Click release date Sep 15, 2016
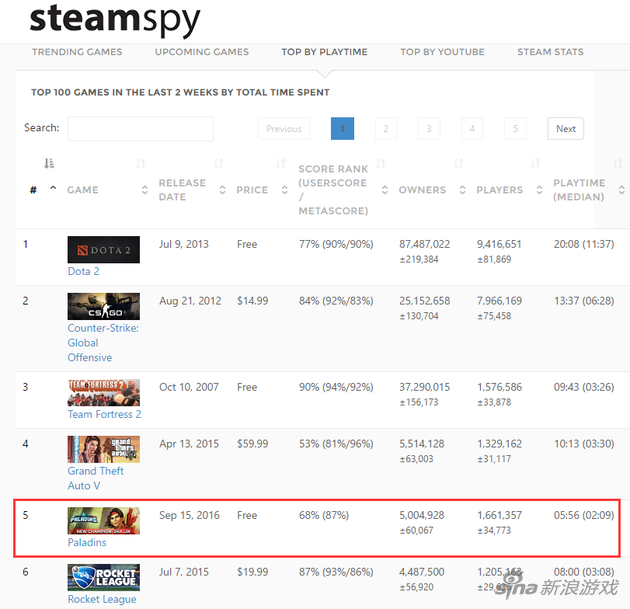The width and height of the screenshot is (630, 609). click(x=189, y=515)
